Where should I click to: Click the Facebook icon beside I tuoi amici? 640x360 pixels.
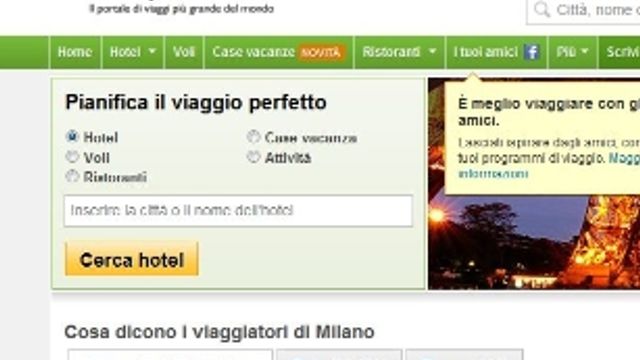click(531, 52)
